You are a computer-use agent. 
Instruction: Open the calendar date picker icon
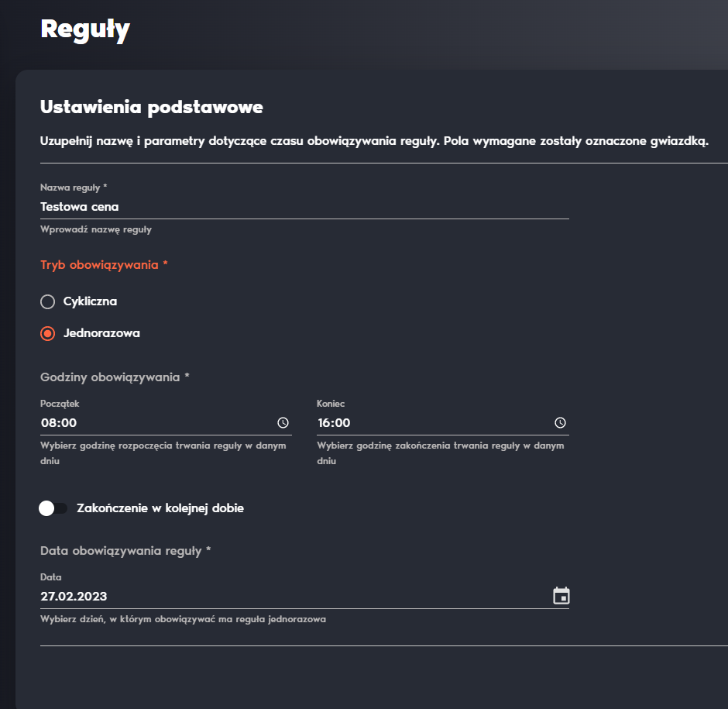point(561,596)
